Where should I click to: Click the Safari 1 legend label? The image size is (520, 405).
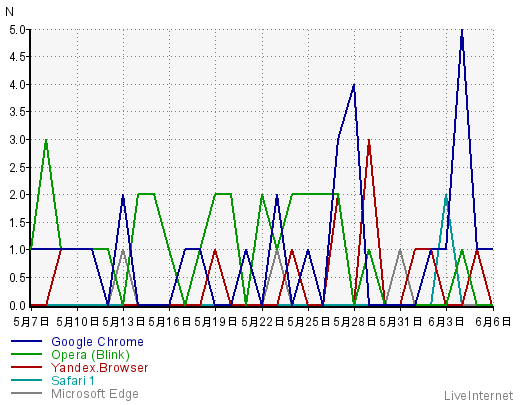click(73, 380)
